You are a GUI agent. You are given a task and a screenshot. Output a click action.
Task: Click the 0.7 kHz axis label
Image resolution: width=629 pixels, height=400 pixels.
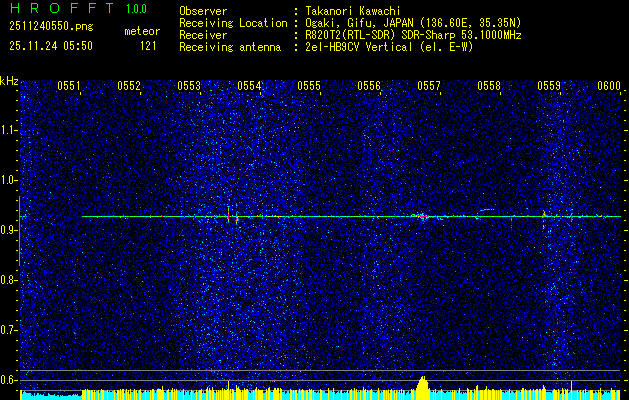tap(8, 330)
